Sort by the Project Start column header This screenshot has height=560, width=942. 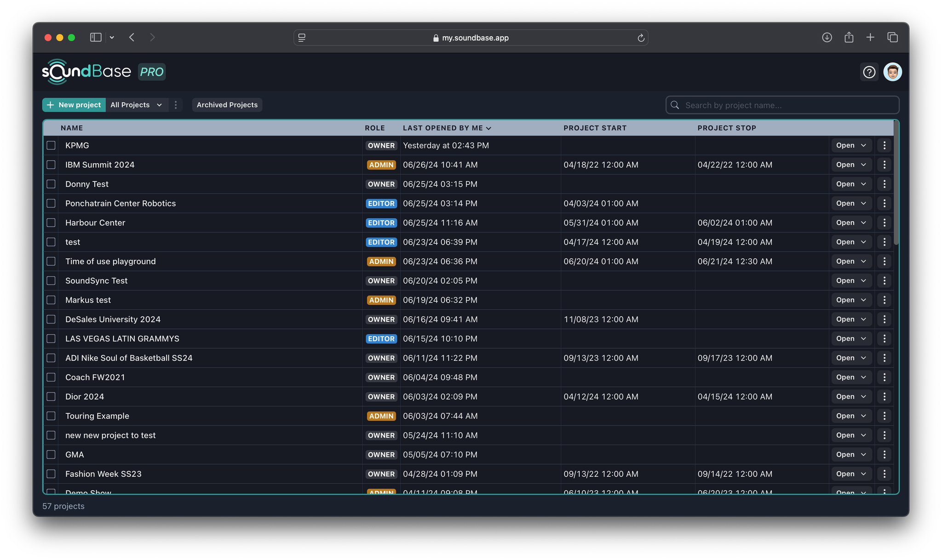(595, 128)
